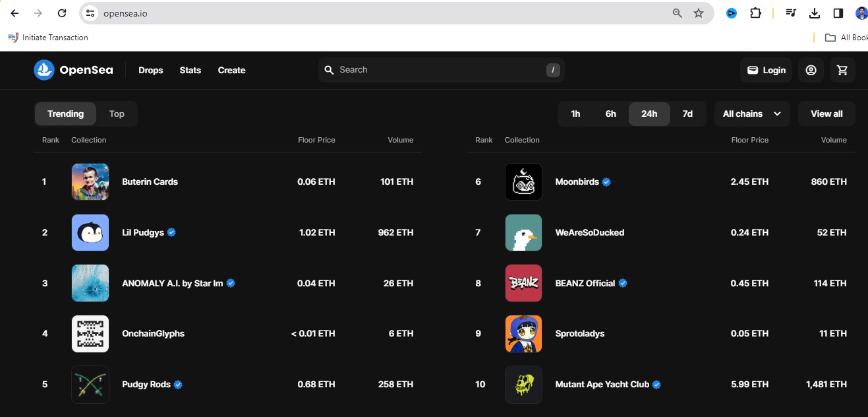The image size is (868, 417).
Task: Expand the All chains dropdown
Action: (752, 113)
